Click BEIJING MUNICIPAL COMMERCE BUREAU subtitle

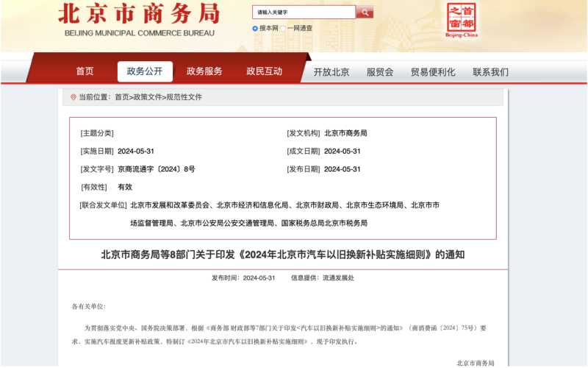coord(140,33)
